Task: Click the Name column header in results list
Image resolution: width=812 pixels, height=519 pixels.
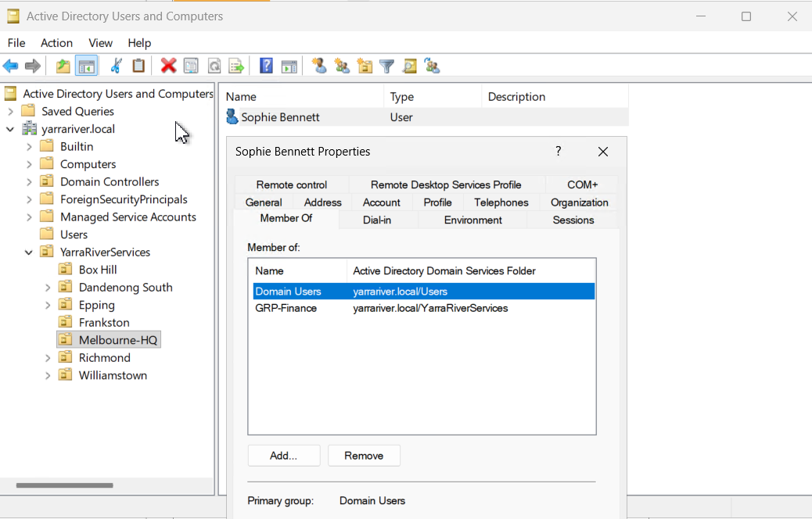Action: point(303,97)
